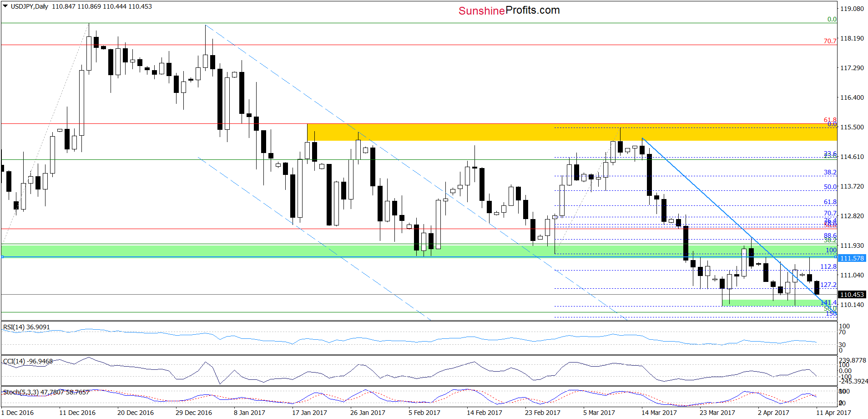
Task: Click the 118.190 price axis label
Action: (x=852, y=38)
